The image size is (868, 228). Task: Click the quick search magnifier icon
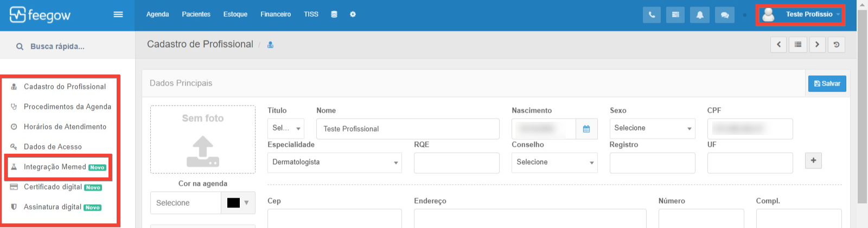pyautogui.click(x=20, y=47)
